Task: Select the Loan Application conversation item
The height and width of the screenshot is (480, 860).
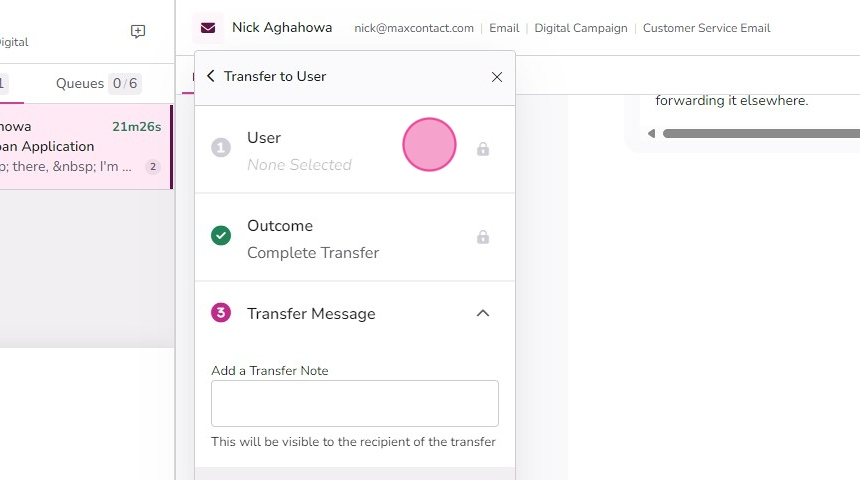Action: click(x=86, y=146)
